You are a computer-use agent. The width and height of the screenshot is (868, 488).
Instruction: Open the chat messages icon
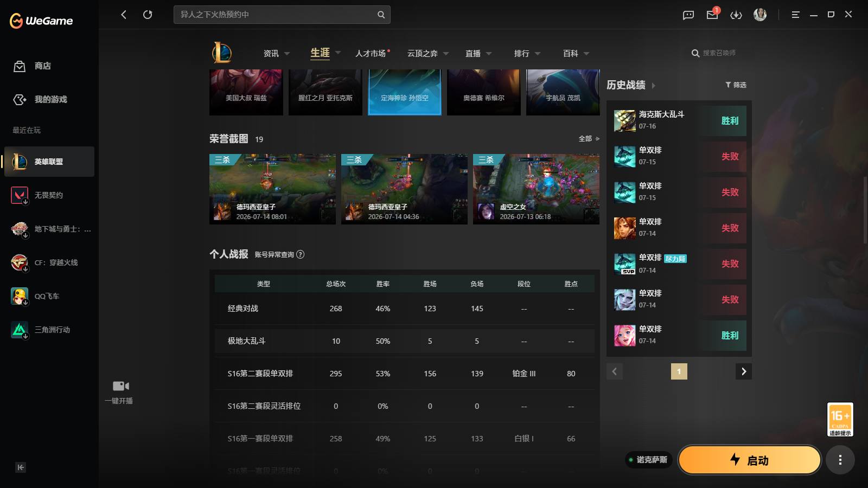click(x=688, y=15)
